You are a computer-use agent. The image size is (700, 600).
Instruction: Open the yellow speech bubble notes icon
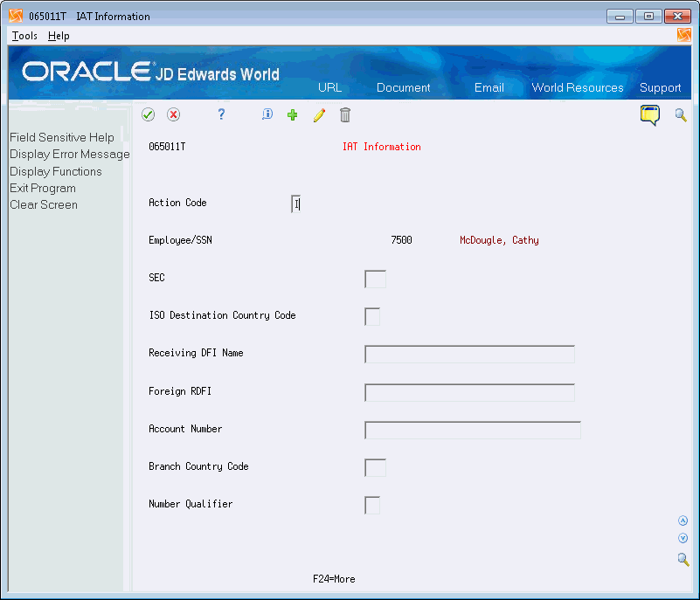click(x=649, y=115)
